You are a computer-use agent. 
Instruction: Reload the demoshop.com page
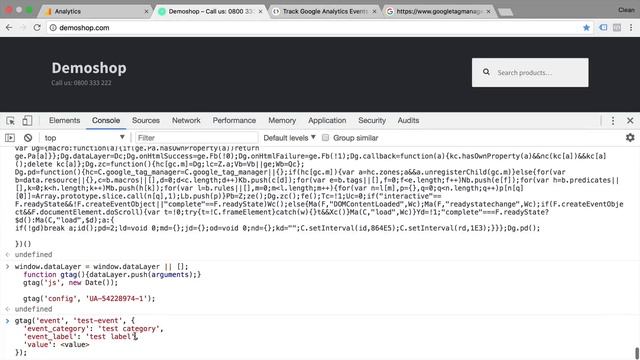(x=37, y=27)
